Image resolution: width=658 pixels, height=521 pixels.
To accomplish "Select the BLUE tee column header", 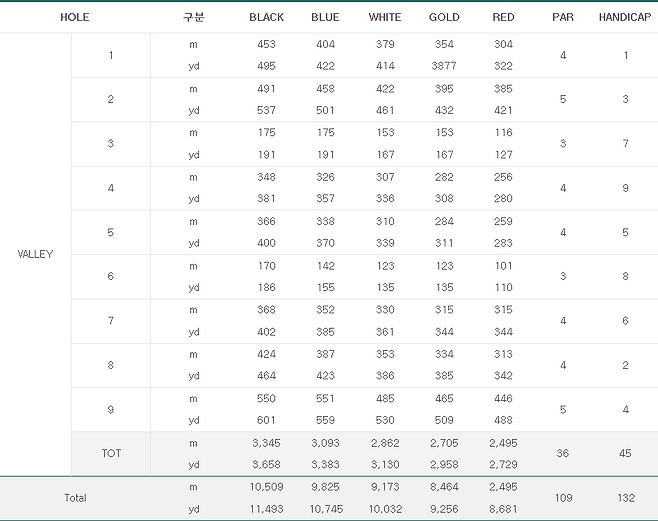I will click(x=325, y=17).
